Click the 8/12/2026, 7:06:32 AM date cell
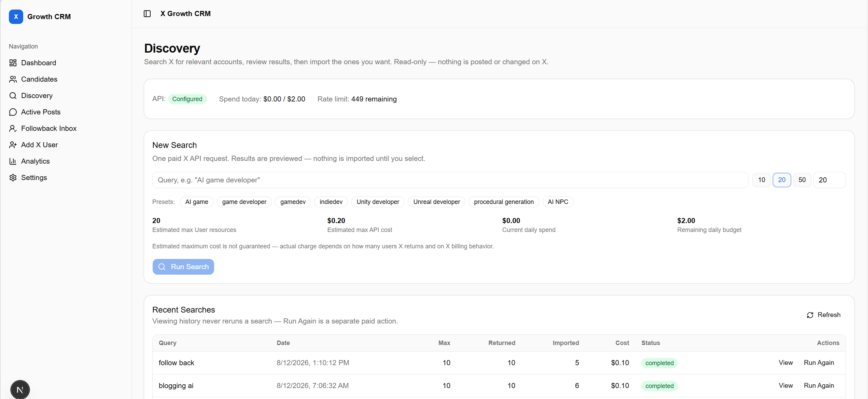The image size is (868, 399). coord(312,386)
